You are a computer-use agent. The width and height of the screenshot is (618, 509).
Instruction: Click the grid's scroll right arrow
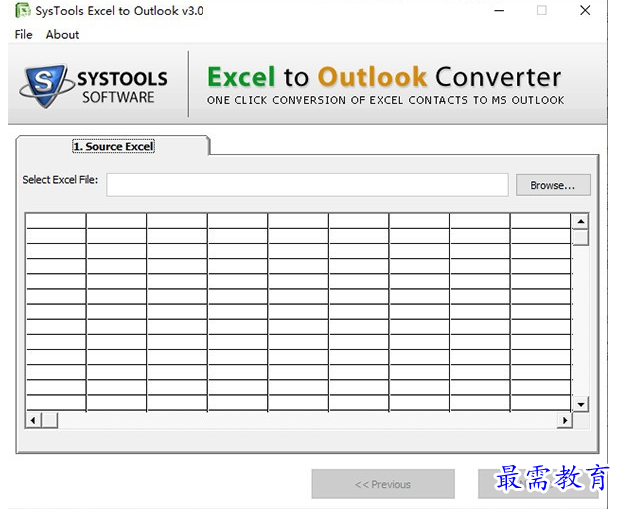pyautogui.click(x=565, y=420)
